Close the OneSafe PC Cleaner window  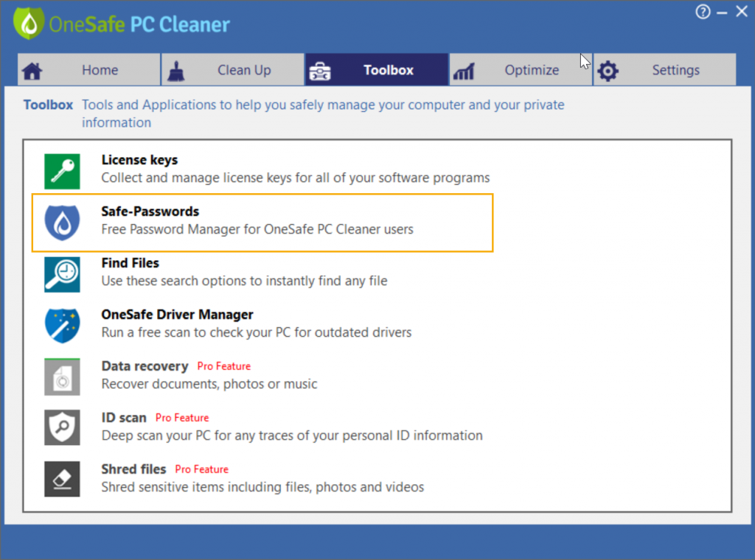(x=742, y=12)
